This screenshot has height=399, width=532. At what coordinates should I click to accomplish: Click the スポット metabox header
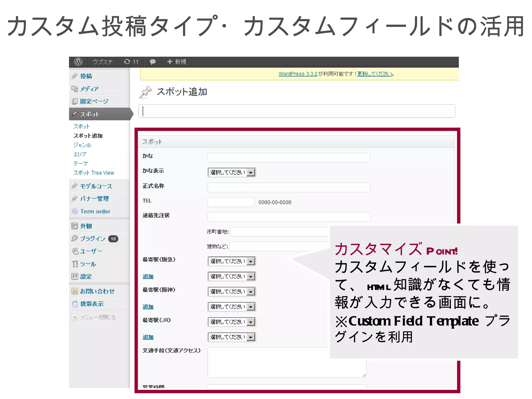click(x=297, y=142)
